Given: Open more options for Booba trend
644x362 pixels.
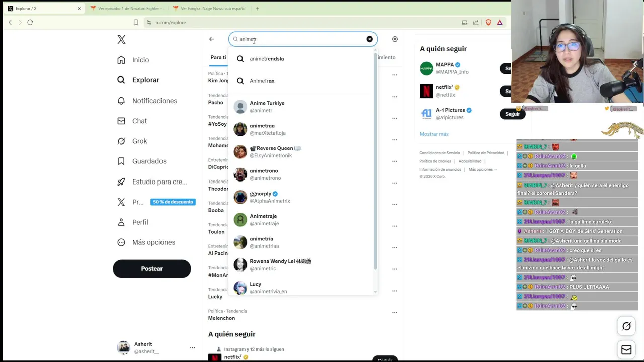Looking at the screenshot, I should 395,205.
